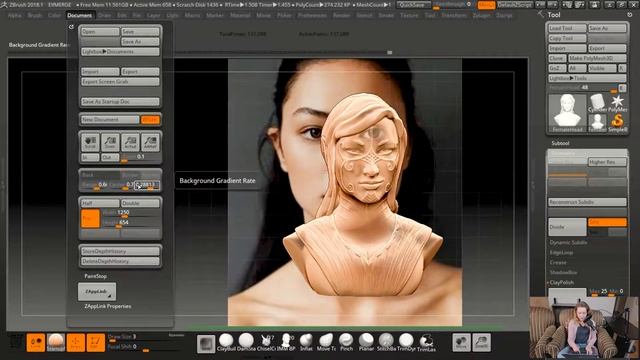Open the Alpha menu
Screen dimensions: 640x360
click(x=15, y=15)
